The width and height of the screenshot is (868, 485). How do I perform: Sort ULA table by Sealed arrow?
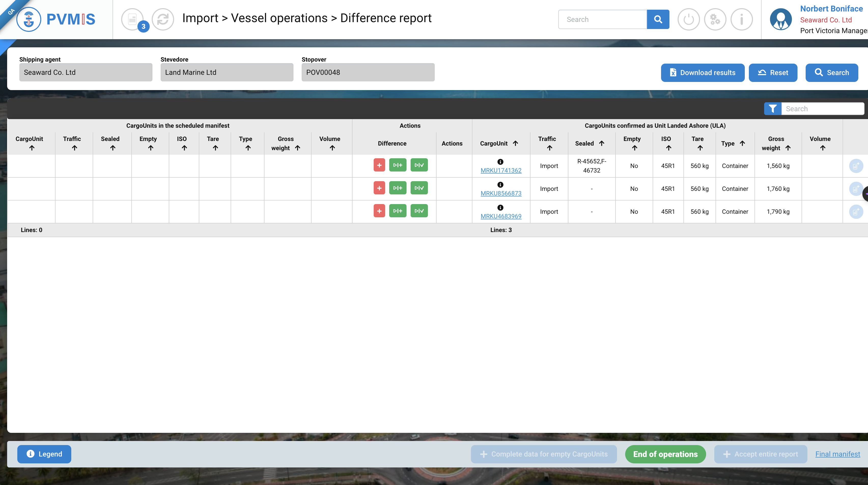click(601, 143)
